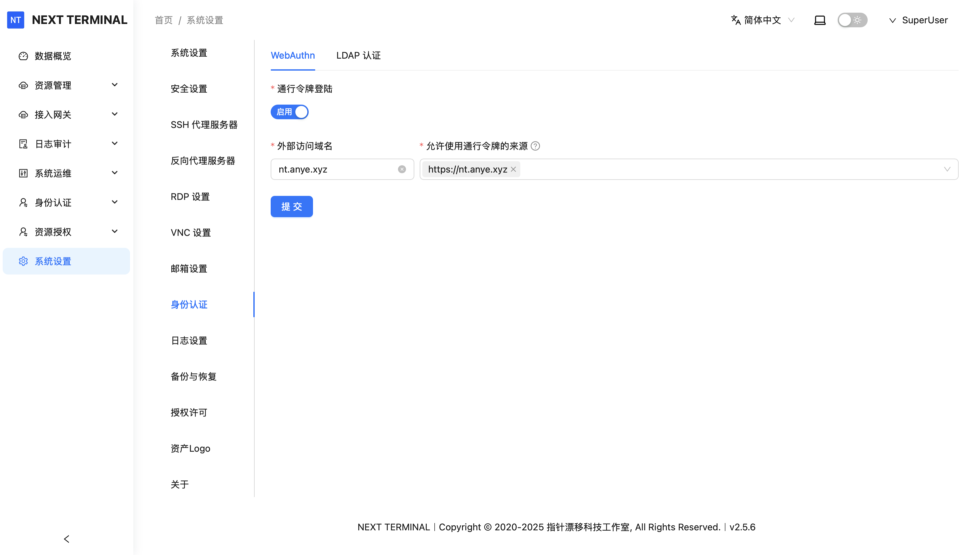Screen dimensions: 980x555
Task: Toggle the light/dark theme switch
Action: tap(852, 20)
